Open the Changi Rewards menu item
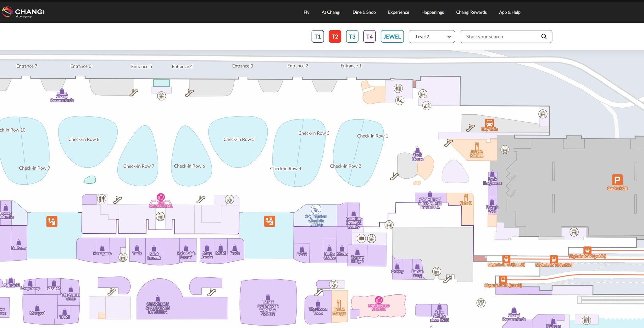The width and height of the screenshot is (644, 328). (x=471, y=12)
